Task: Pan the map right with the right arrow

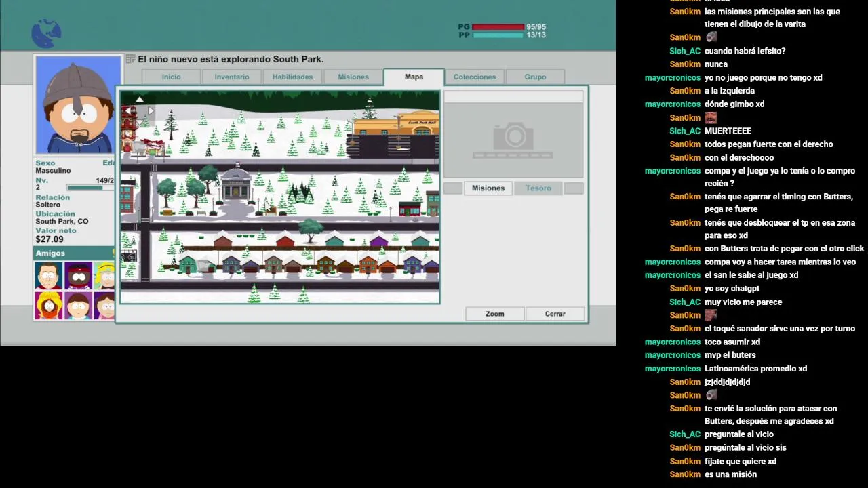Action: 151,111
